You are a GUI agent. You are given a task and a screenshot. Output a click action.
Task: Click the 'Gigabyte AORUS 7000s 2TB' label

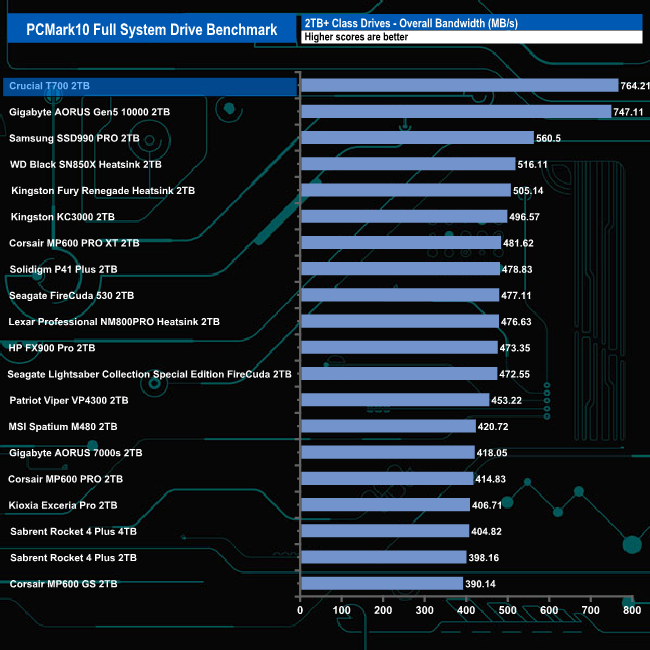76,453
